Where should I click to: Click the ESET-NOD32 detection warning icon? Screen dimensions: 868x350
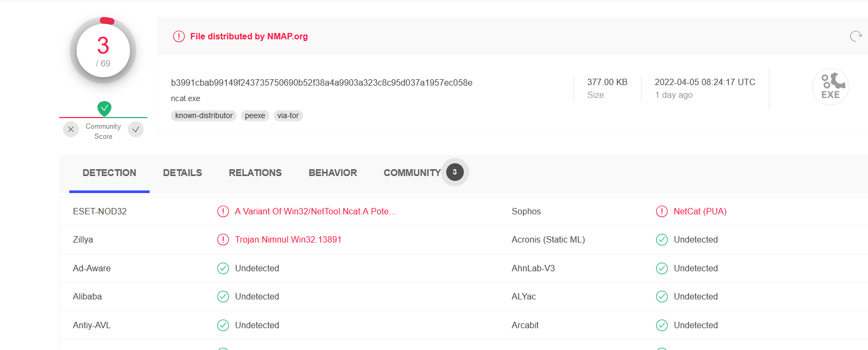(x=223, y=211)
